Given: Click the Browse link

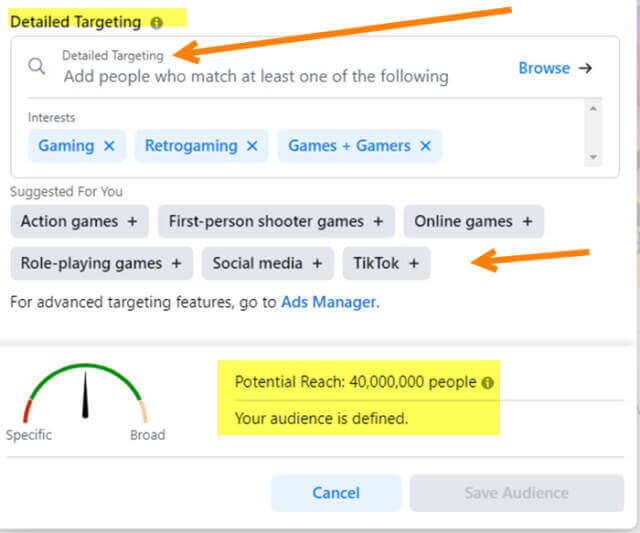Looking at the screenshot, I should point(544,68).
